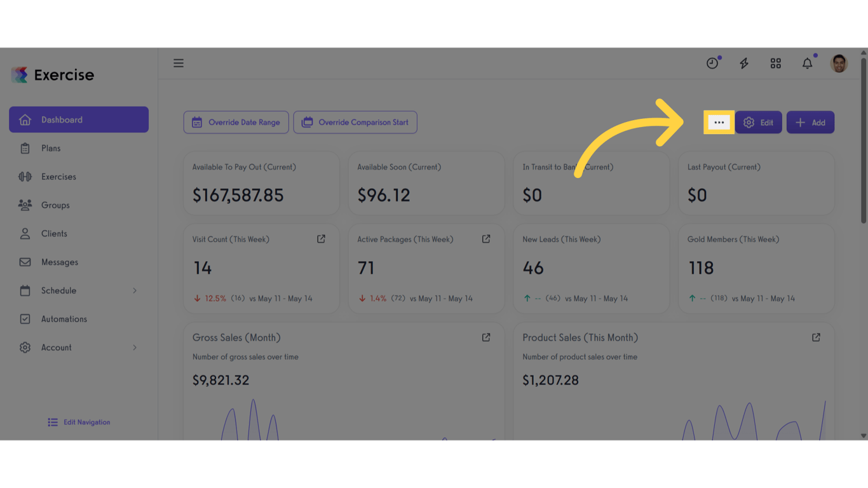Click Override Date Range button
The image size is (868, 488).
click(236, 122)
